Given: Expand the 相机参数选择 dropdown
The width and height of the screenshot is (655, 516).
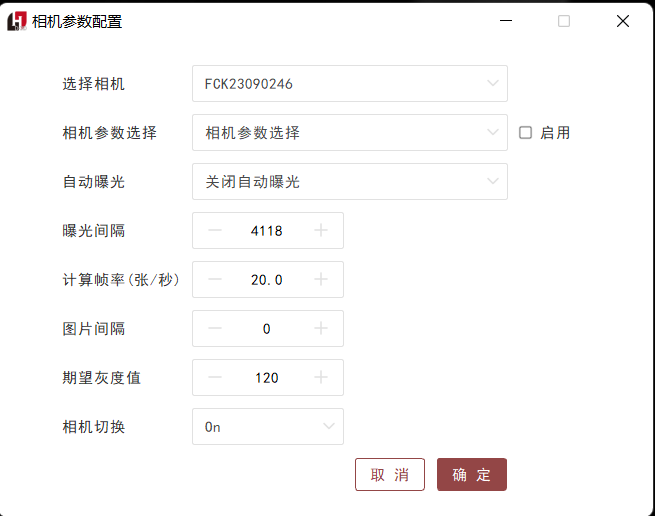Looking at the screenshot, I should point(349,133).
